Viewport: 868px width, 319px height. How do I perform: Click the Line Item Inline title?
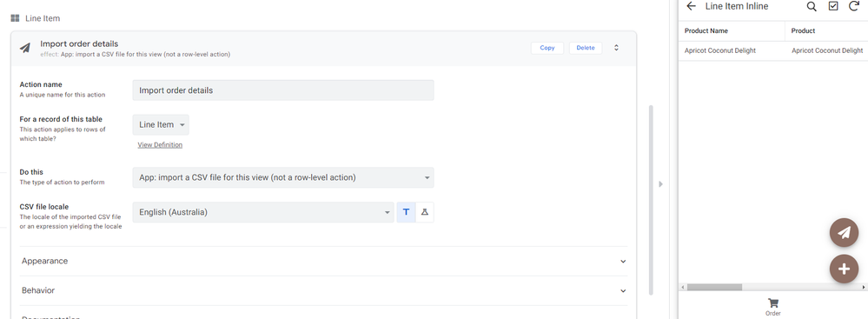737,7
